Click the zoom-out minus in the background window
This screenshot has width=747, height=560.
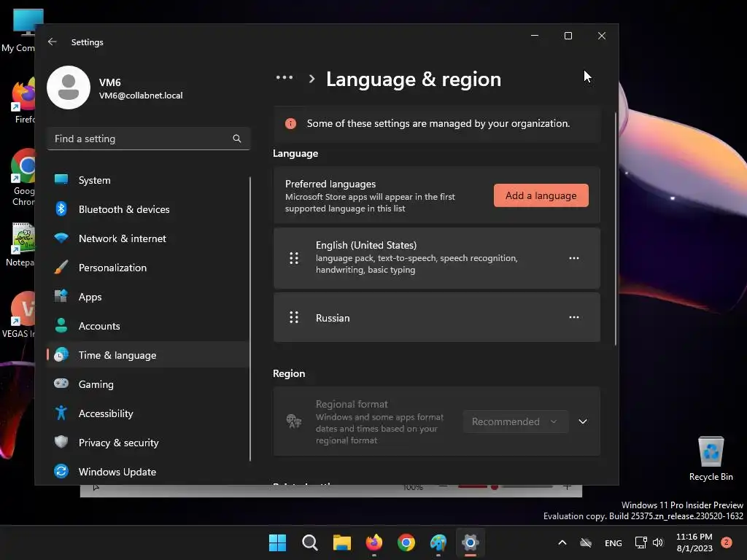pyautogui.click(x=443, y=486)
